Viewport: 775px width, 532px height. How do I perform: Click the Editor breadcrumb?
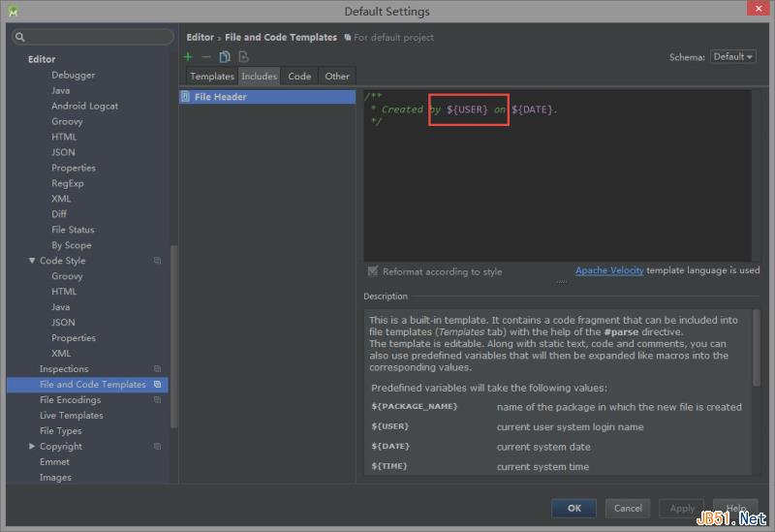coord(201,37)
